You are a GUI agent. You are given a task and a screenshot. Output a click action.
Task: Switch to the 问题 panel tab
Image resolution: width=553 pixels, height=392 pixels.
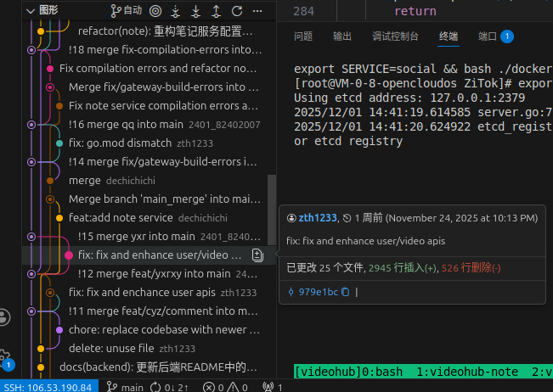(303, 36)
